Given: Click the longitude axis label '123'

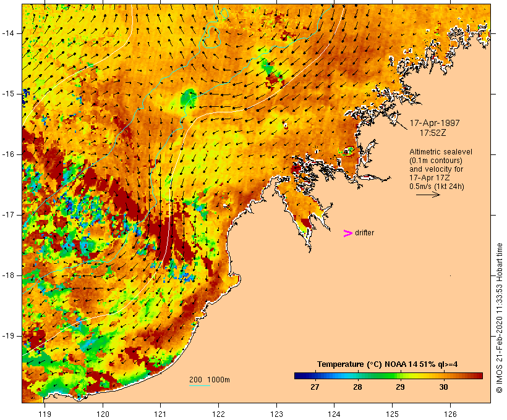Looking at the screenshot, I should (276, 414).
